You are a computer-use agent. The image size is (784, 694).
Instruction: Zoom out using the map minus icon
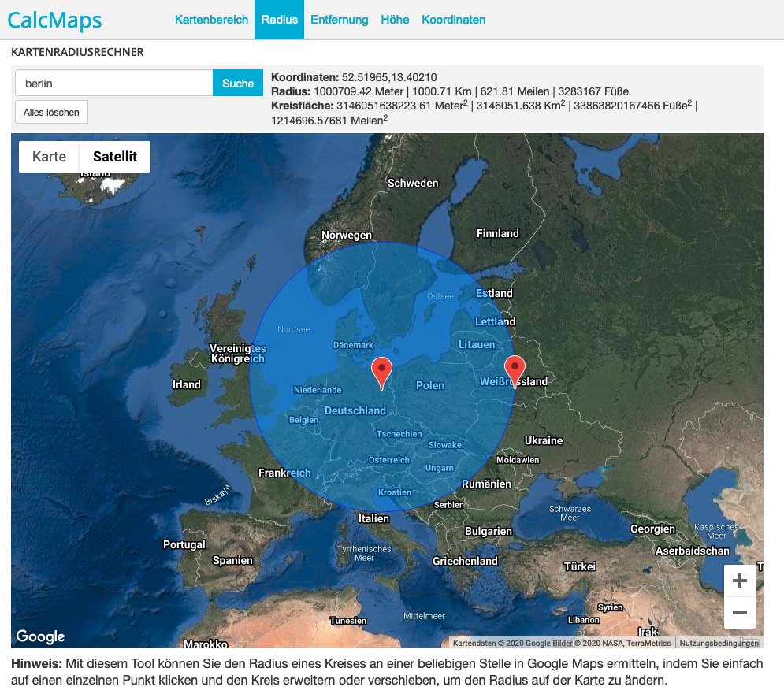point(739,611)
